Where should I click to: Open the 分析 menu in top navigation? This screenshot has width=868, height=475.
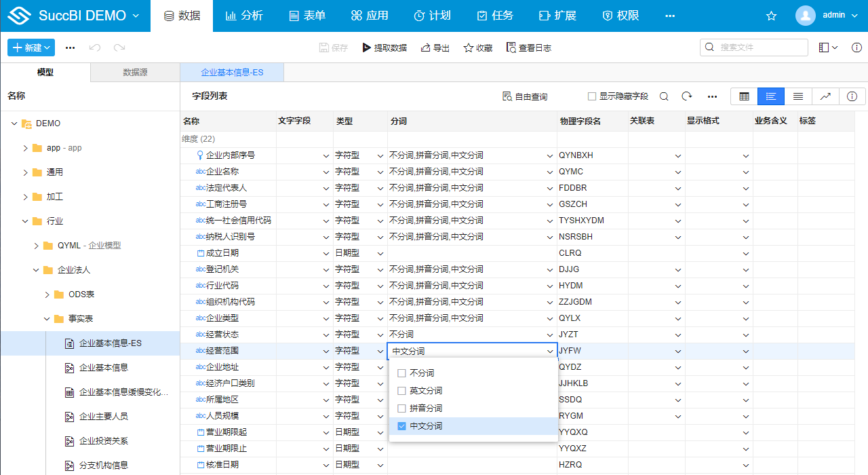(244, 16)
